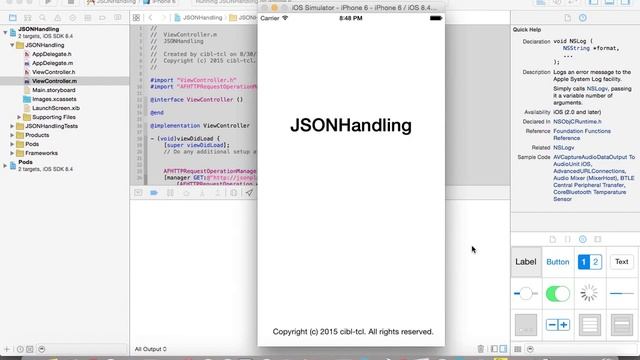Open LaunchScreen.xib in navigator
Screen dimensions: 640x360
coord(56,108)
